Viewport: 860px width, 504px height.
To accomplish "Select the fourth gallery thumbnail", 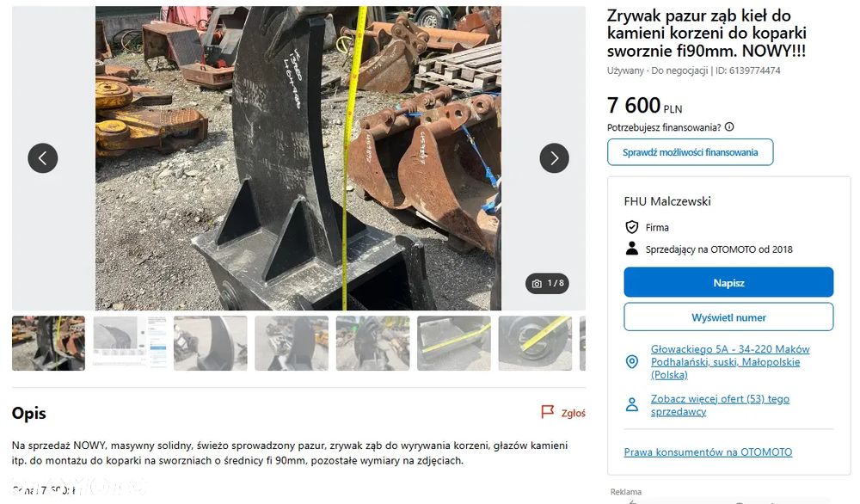I will coord(292,343).
